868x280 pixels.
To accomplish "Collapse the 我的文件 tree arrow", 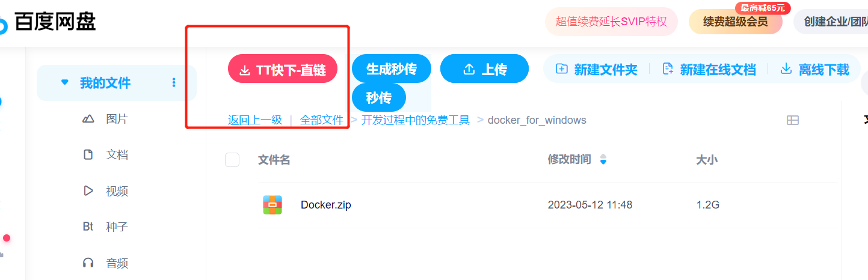I will coord(64,82).
